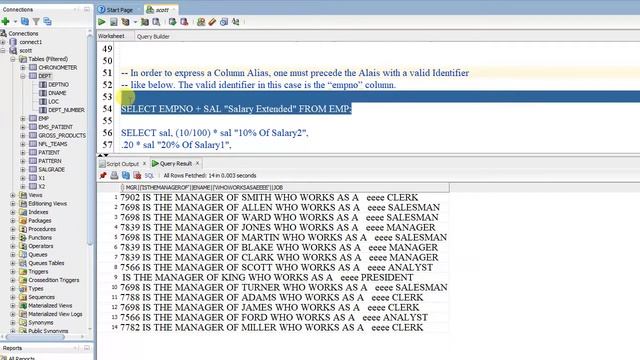Switch to the Query Builder tab
The width and height of the screenshot is (640, 360).
coord(153,36)
